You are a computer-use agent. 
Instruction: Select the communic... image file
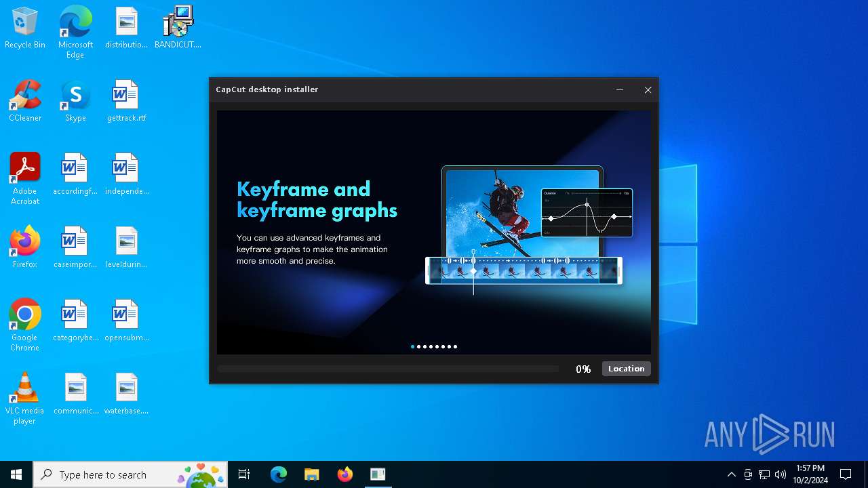pyautogui.click(x=75, y=394)
